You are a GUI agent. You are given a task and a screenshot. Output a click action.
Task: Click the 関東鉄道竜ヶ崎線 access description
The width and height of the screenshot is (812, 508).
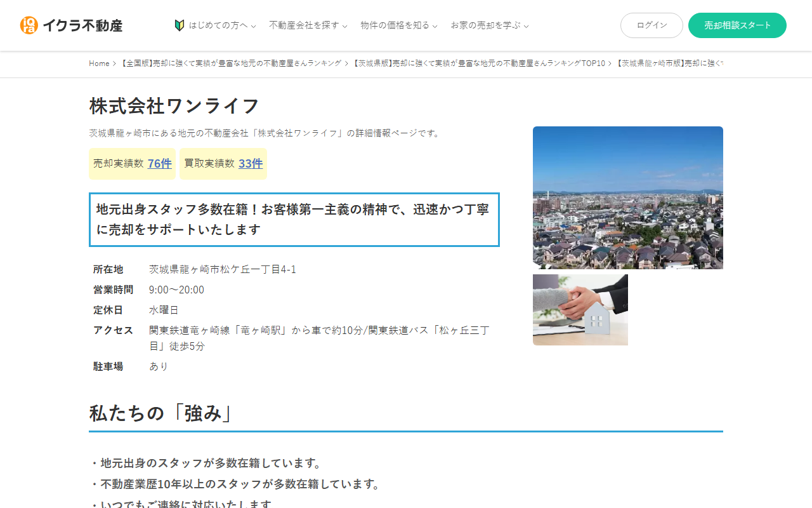pyautogui.click(x=320, y=338)
